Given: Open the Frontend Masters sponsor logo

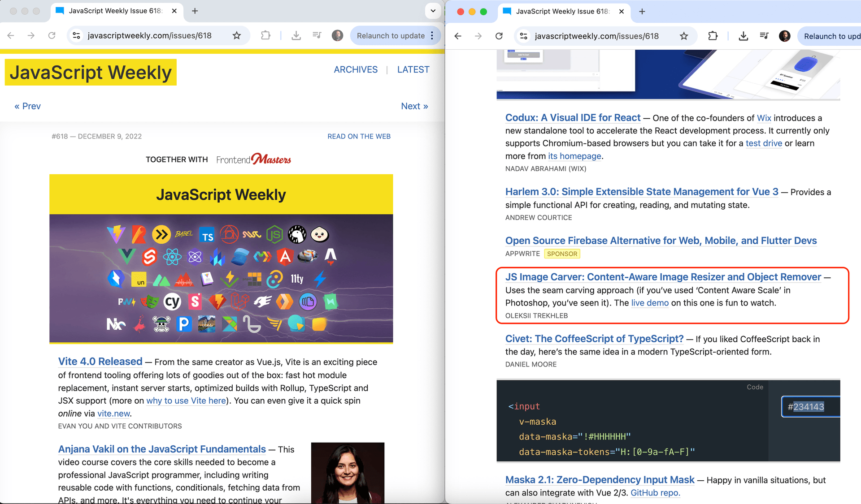Looking at the screenshot, I should click(253, 159).
